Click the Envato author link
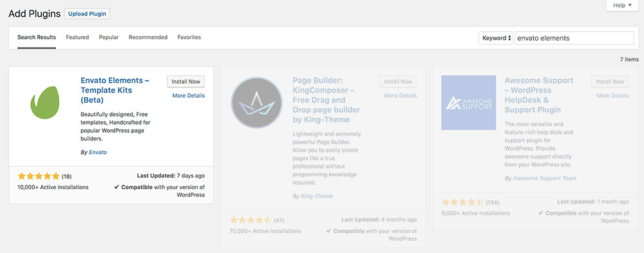Viewport: 644px width, 253px height. [x=98, y=152]
